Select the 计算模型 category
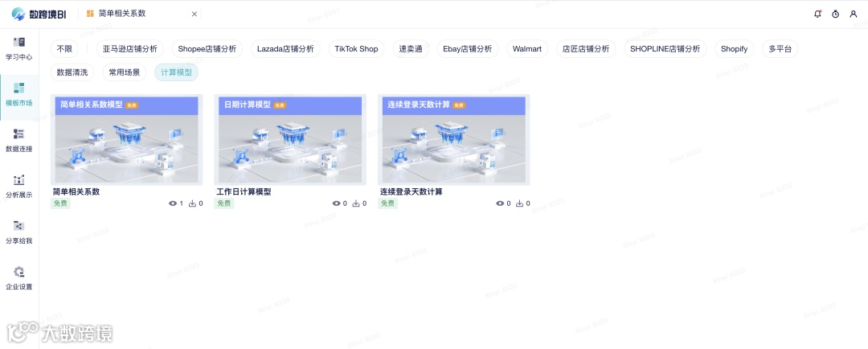The height and width of the screenshot is (349, 868). tap(177, 72)
